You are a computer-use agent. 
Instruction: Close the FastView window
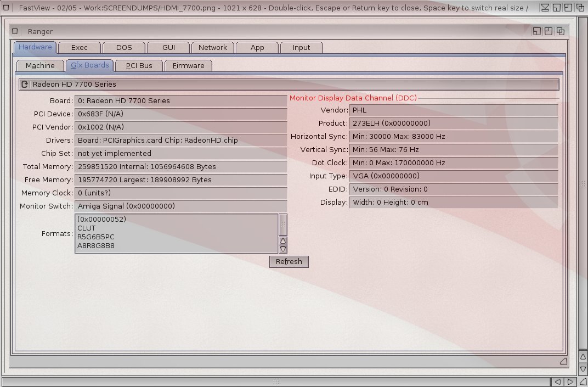[x=6, y=8]
